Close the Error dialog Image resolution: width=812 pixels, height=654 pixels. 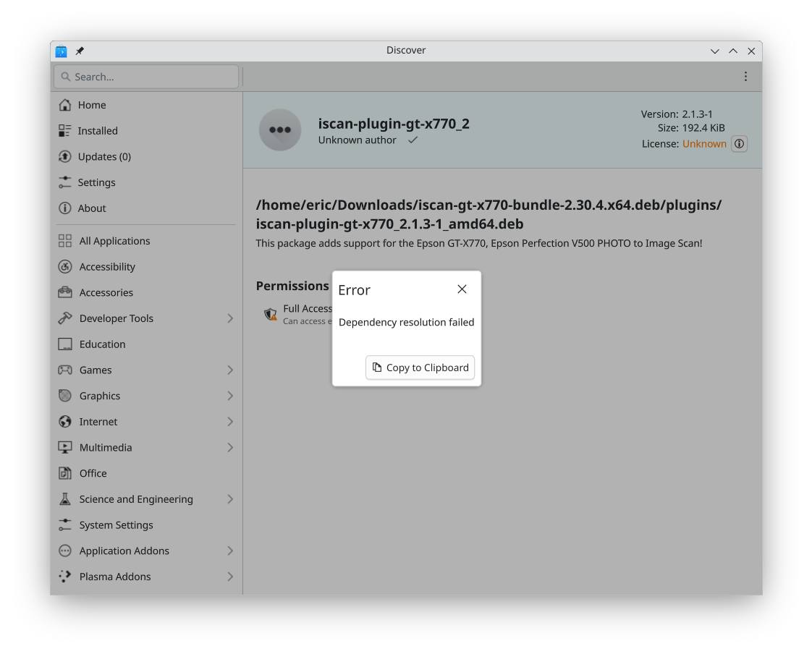tap(462, 289)
